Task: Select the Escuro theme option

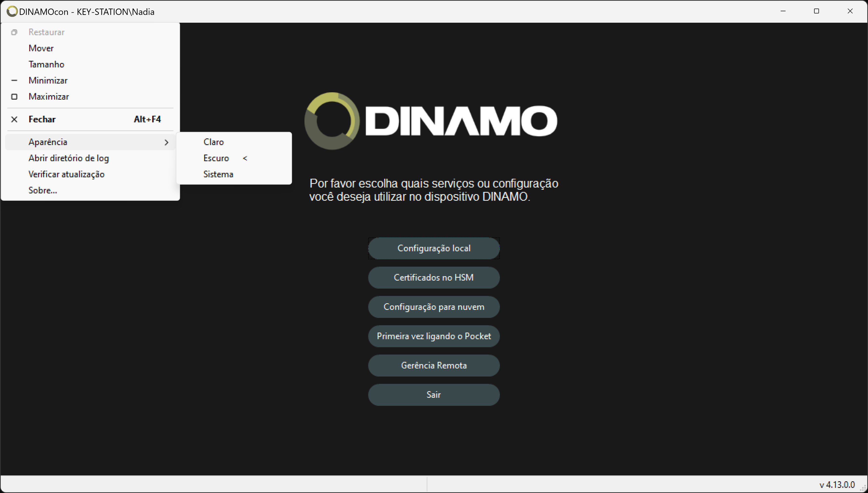Action: [x=234, y=158]
